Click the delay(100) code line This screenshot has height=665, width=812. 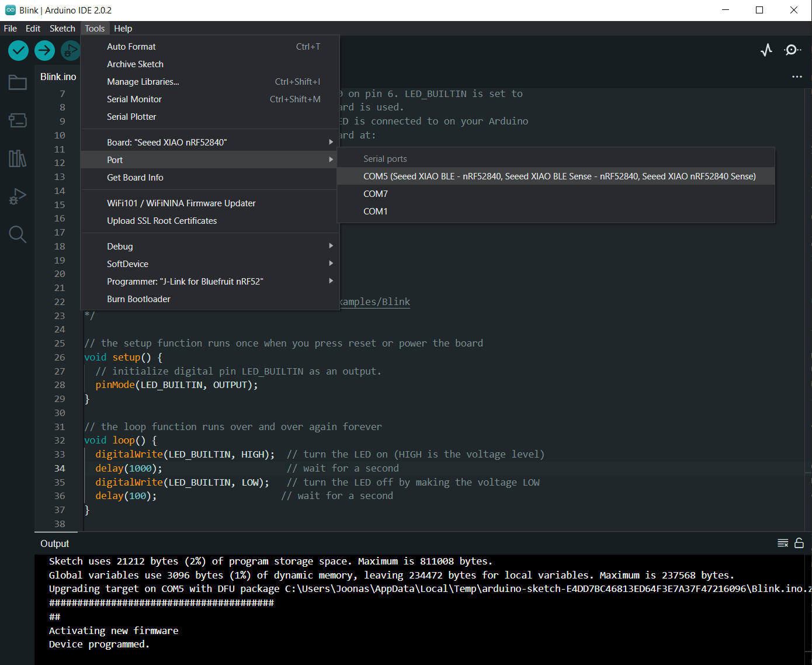[126, 496]
